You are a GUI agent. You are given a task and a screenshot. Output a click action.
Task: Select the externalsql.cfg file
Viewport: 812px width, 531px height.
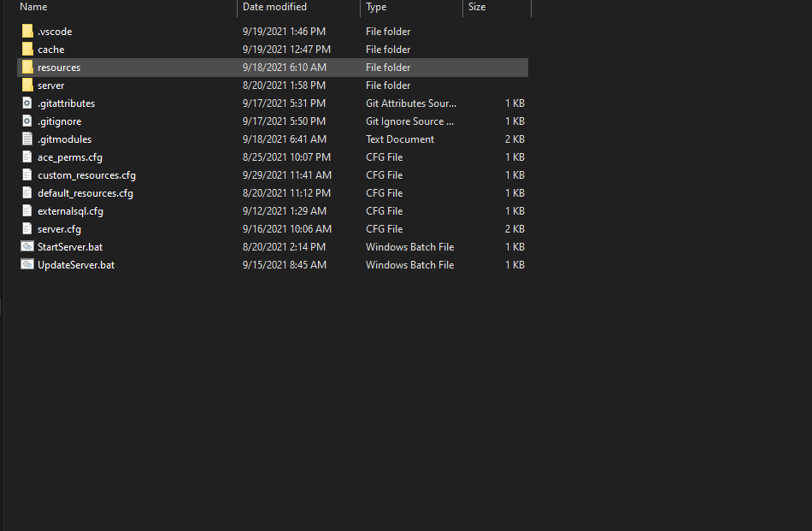point(70,211)
